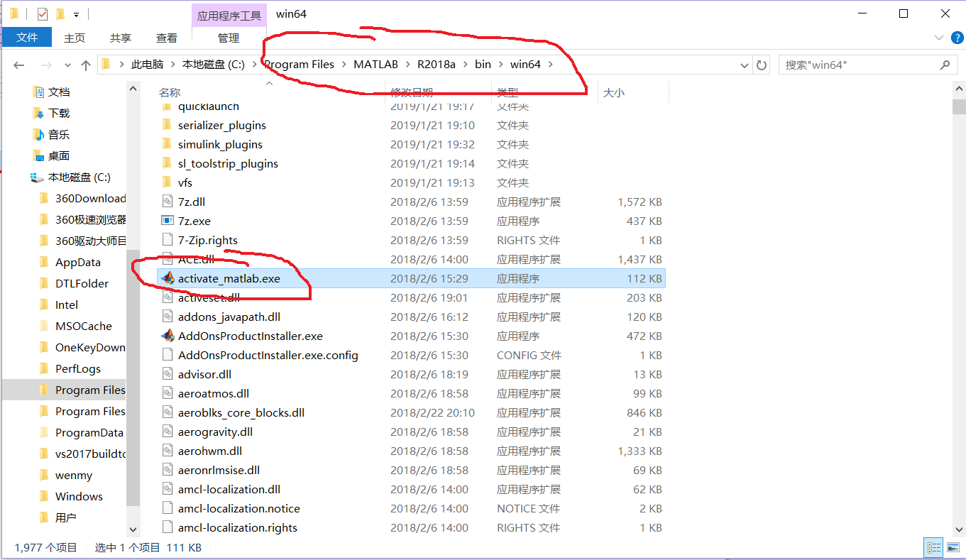The image size is (966, 560).
Task: Open the recent locations dropdown
Action: coord(67,65)
